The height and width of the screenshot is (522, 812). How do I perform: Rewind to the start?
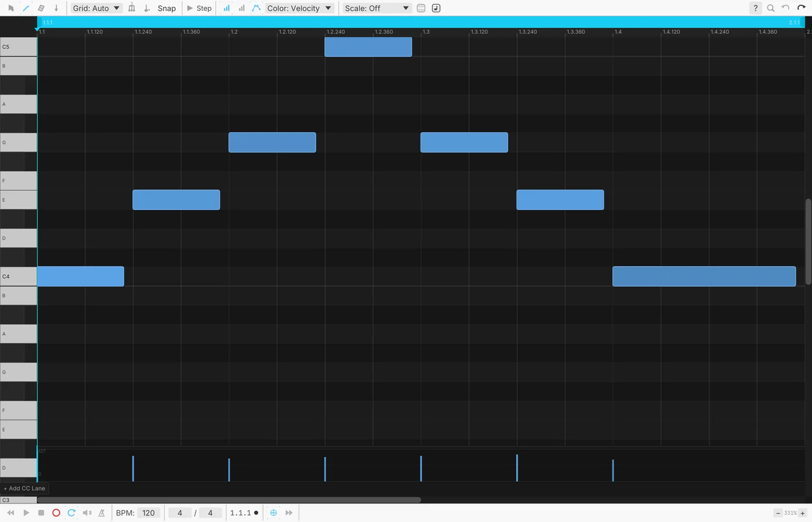click(x=10, y=513)
